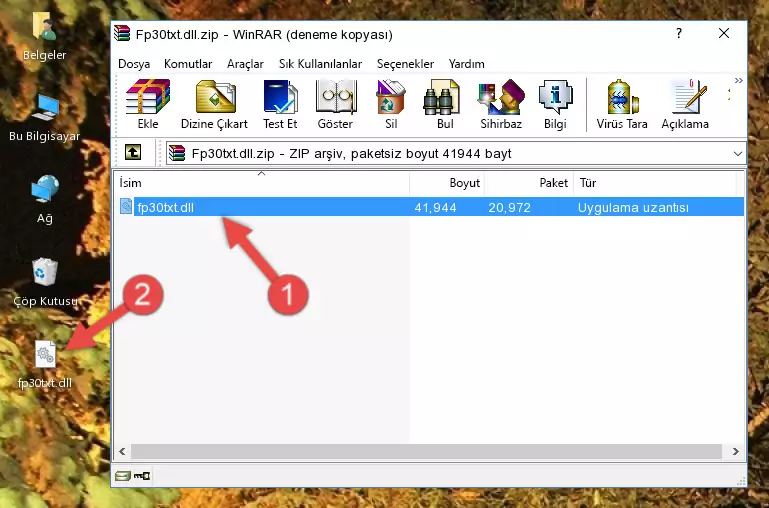Click the fp30txt.dll file name in list
The width and height of the screenshot is (769, 508).
[165, 207]
